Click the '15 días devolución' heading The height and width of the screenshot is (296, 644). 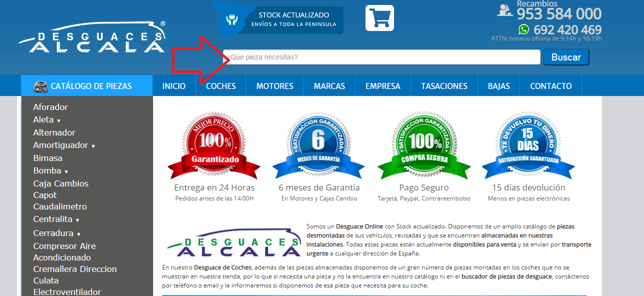[x=528, y=187]
